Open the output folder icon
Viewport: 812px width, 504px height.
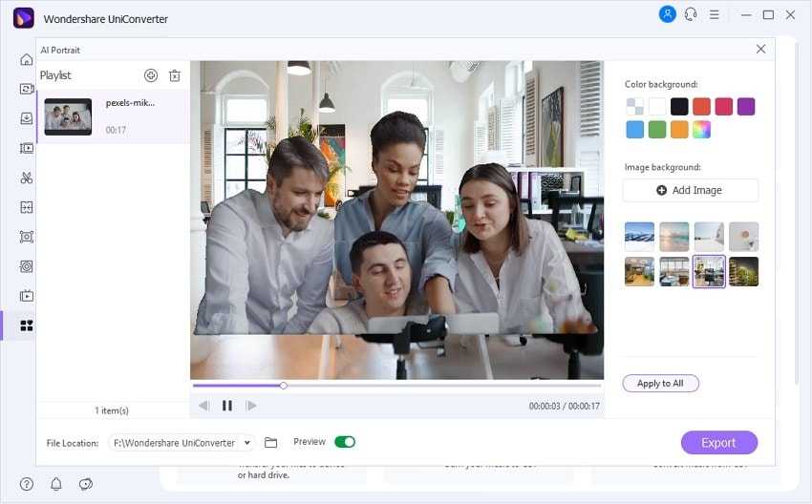pos(271,442)
